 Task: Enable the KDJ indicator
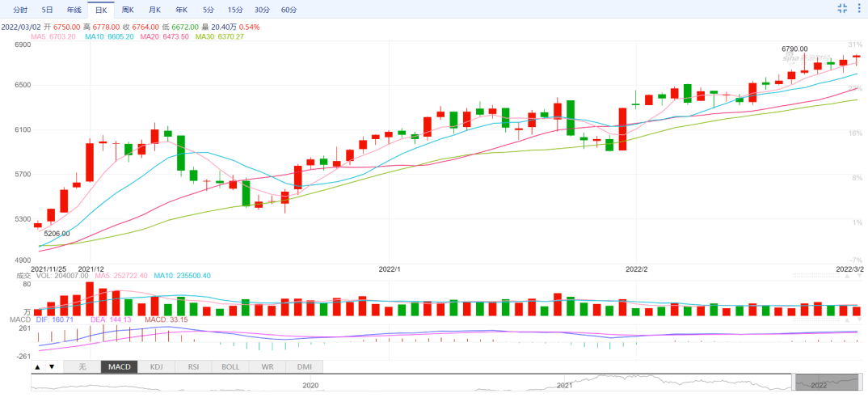pyautogui.click(x=156, y=366)
